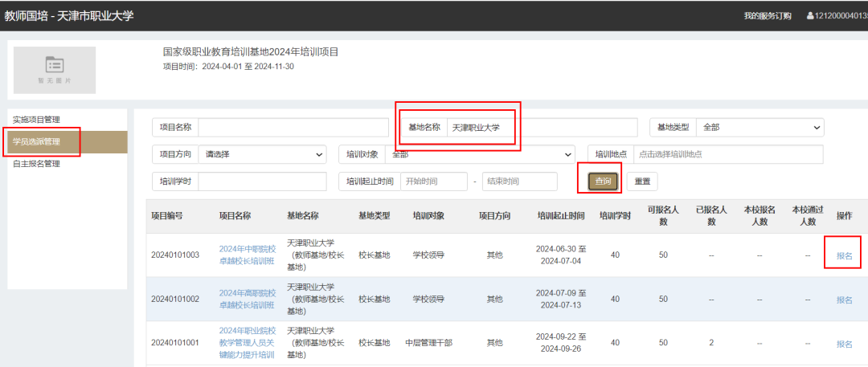The width and height of the screenshot is (868, 367).
Task: Expand the 基地类型 dropdown
Action: click(759, 127)
